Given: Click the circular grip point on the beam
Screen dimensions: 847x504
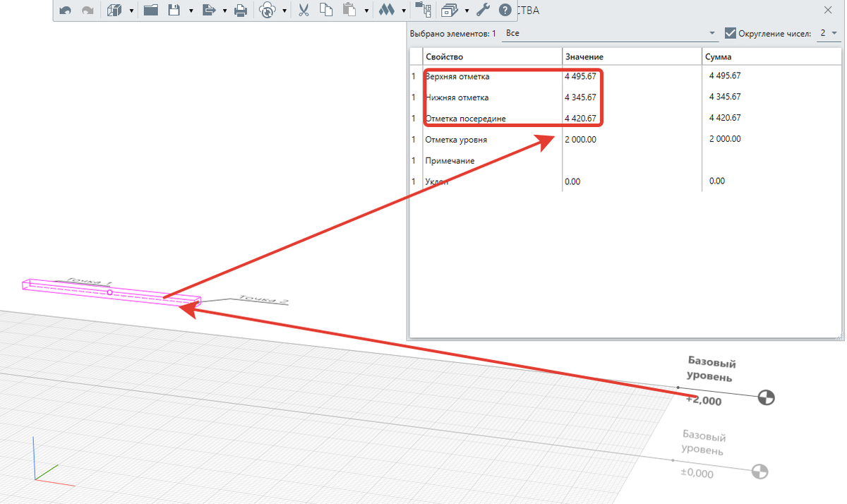Looking at the screenshot, I should coord(109,292).
